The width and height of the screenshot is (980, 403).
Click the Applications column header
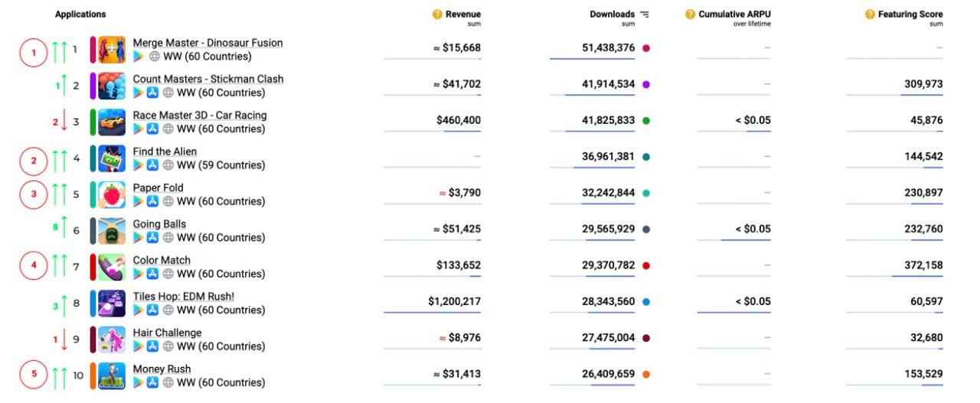[x=80, y=15]
